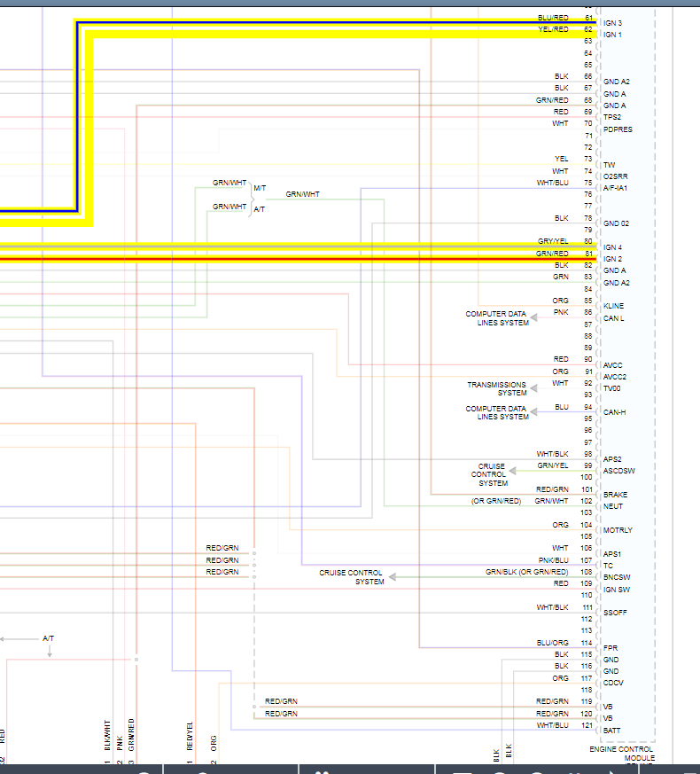Click the Transmissions System text
700x774 pixels.
coord(497,388)
